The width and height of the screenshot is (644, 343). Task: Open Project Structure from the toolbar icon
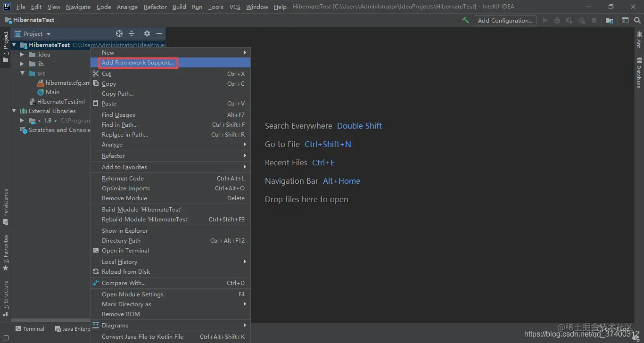click(610, 20)
